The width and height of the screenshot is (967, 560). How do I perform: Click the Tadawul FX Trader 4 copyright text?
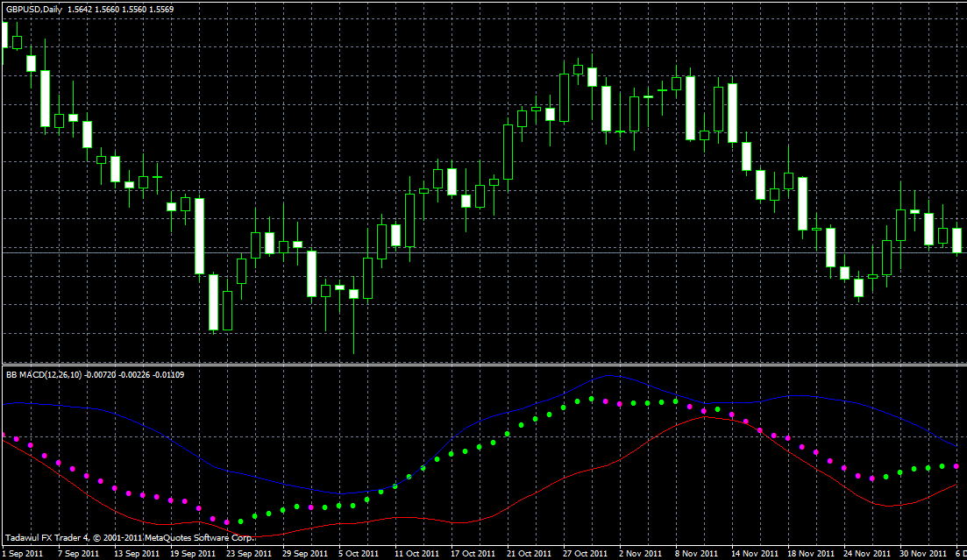pyautogui.click(x=130, y=538)
